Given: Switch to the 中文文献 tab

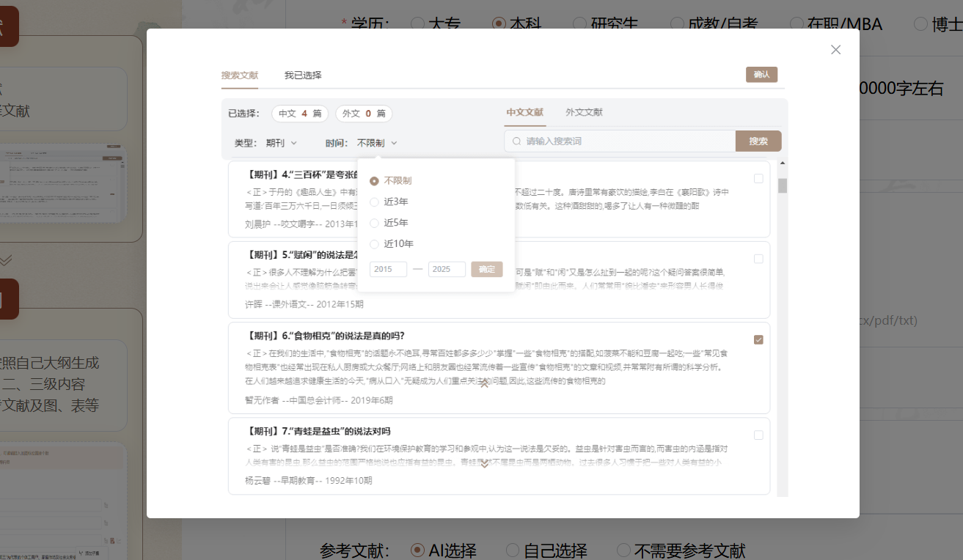Looking at the screenshot, I should coord(524,113).
